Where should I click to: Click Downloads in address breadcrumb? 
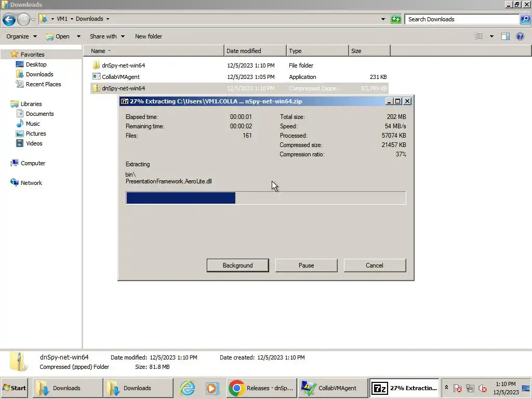(89, 19)
